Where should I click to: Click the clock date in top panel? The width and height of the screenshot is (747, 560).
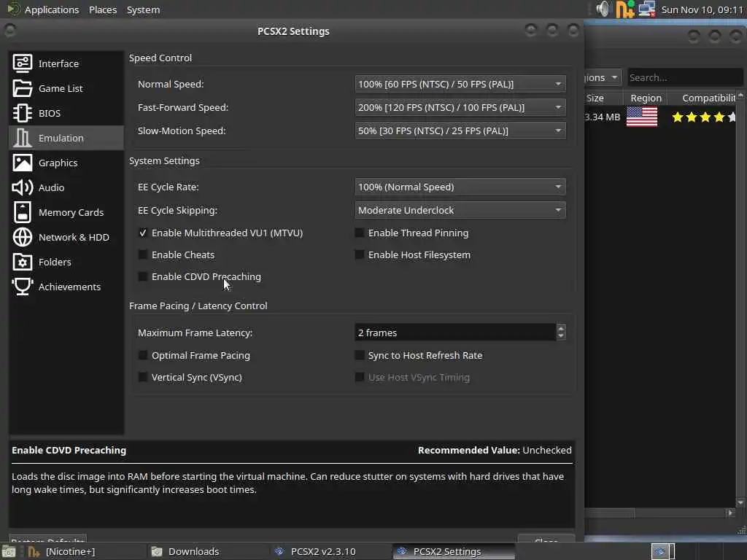click(703, 9)
